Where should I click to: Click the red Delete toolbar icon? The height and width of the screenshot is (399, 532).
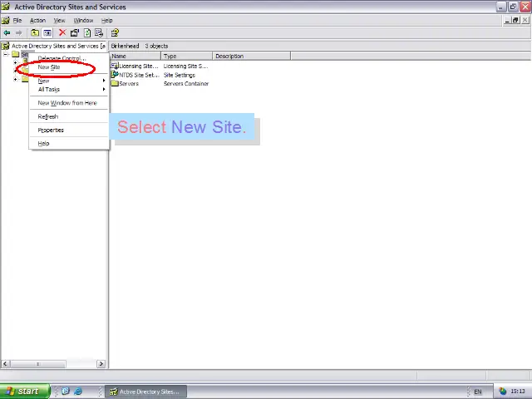pyautogui.click(x=62, y=33)
